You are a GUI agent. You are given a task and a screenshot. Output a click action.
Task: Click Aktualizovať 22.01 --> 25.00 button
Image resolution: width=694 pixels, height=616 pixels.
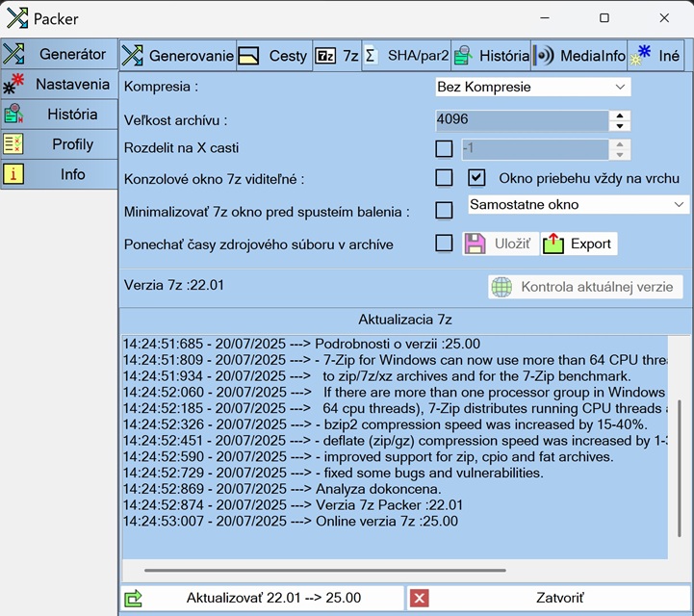tap(263, 599)
